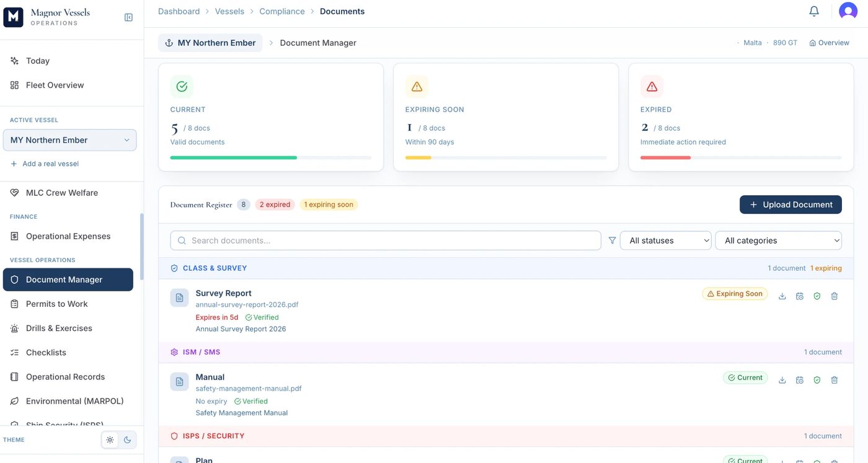Click the Manual verification shield icon
This screenshot has width=868, height=463.
(x=817, y=380)
